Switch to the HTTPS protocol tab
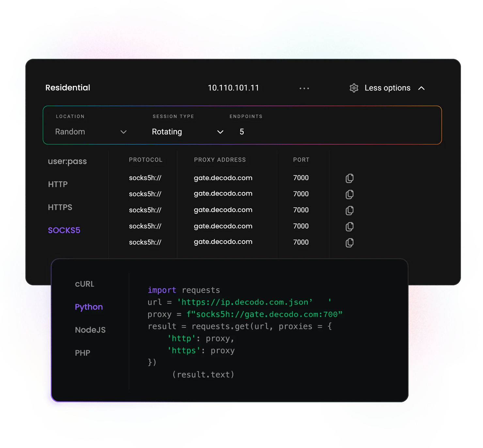 click(x=60, y=207)
